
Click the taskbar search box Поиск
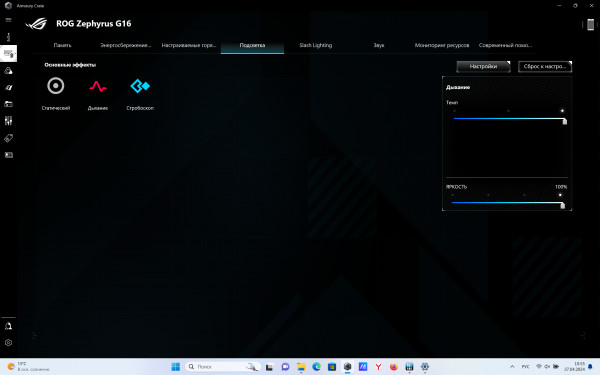(223, 367)
